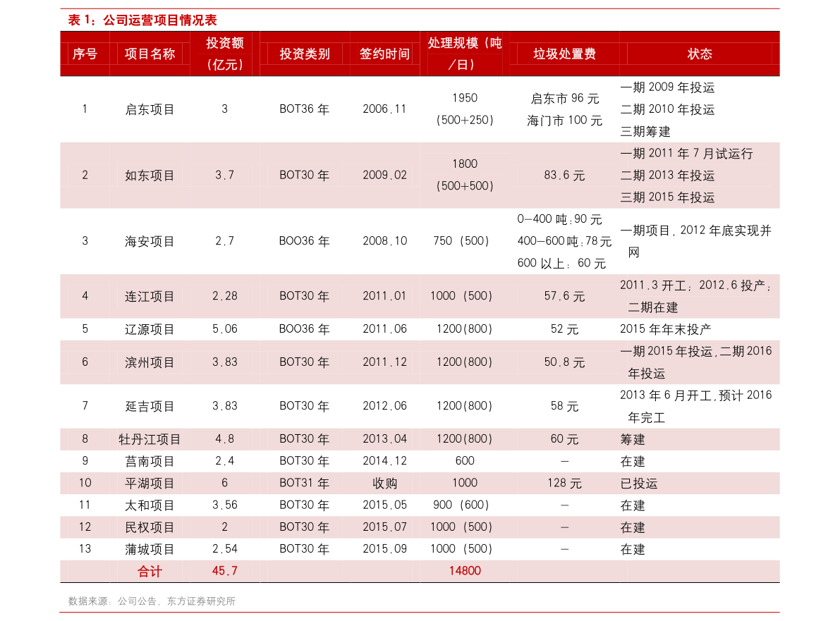Click the 平湖项目 row entry

click(x=150, y=483)
